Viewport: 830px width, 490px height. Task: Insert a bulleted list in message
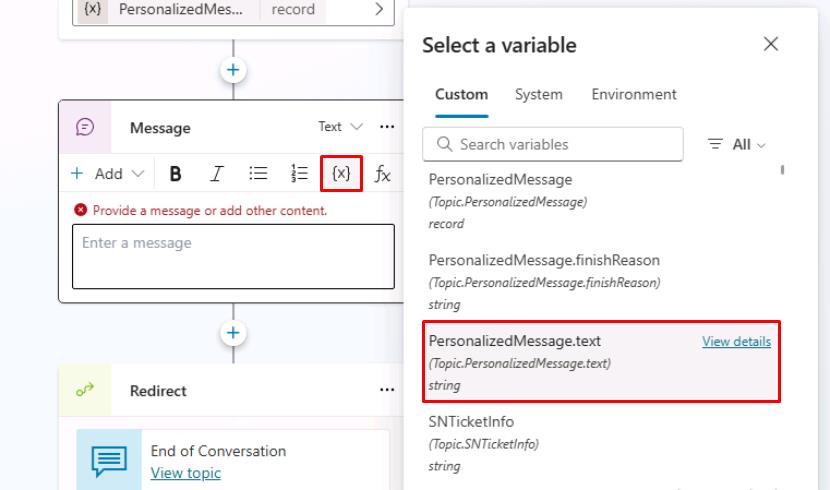coord(258,174)
